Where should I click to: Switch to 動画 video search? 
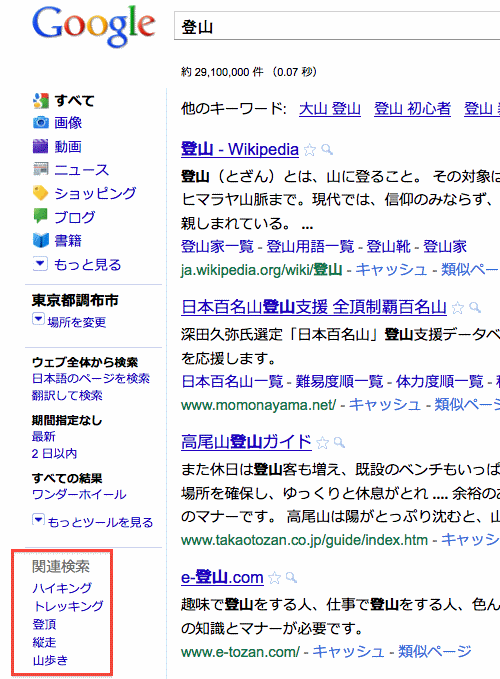coord(68,146)
